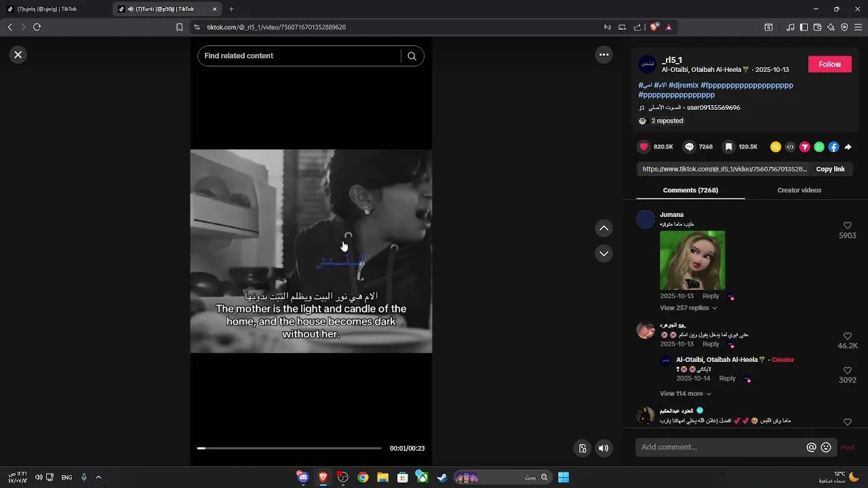Screen dimensions: 868x488
Task: Close the Turki TikTok browser tab
Action: 215,9
